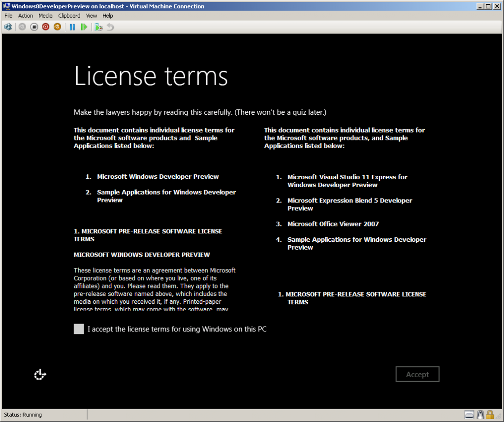
Task: Click the 'License terms' heading
Action: coord(151,76)
